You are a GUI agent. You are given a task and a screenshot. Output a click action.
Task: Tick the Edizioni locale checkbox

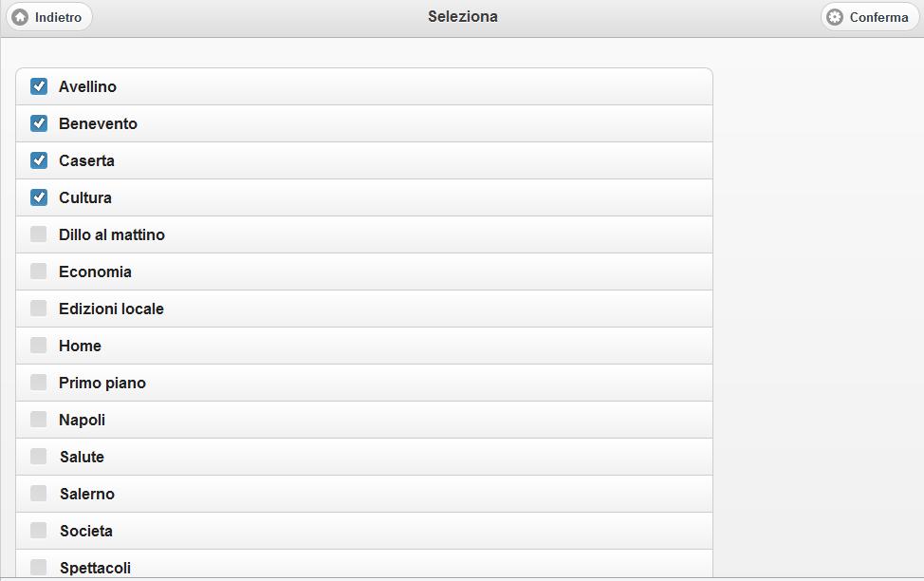(x=39, y=309)
